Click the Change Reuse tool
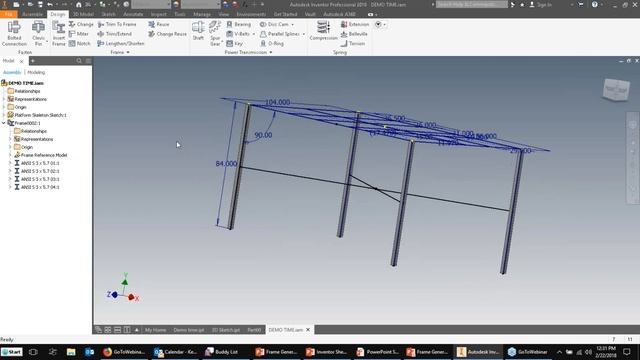 [167, 34]
